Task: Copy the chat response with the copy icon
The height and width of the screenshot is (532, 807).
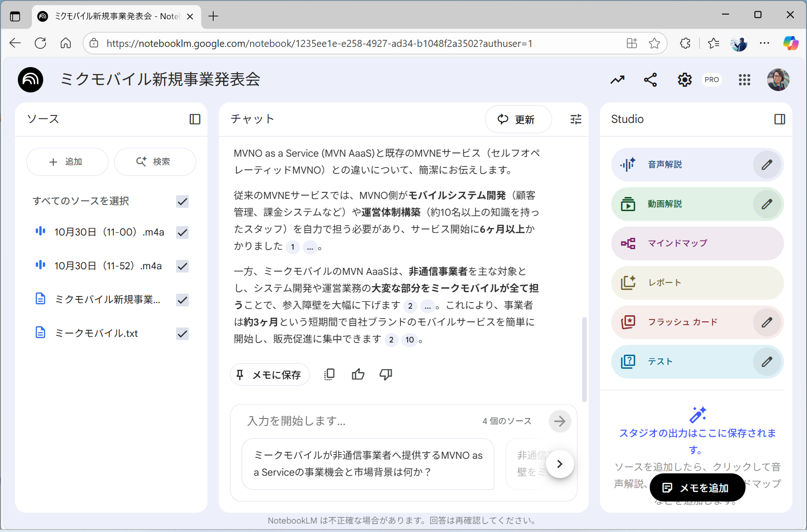Action: pyautogui.click(x=329, y=374)
